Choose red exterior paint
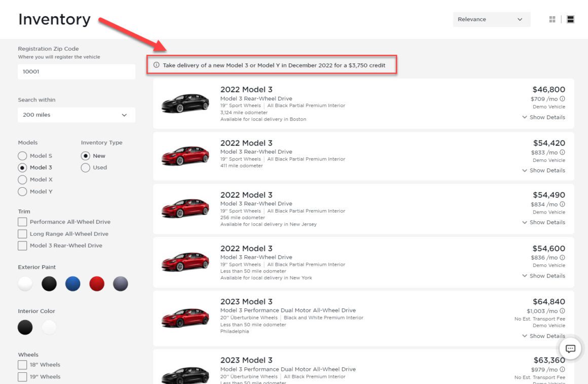This screenshot has height=384, width=588. pos(97,284)
